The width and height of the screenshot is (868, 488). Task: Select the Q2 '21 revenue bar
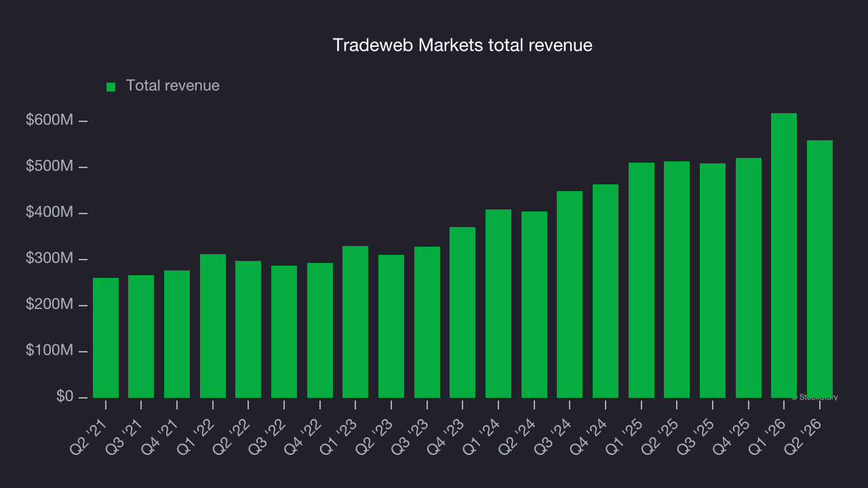coord(106,338)
